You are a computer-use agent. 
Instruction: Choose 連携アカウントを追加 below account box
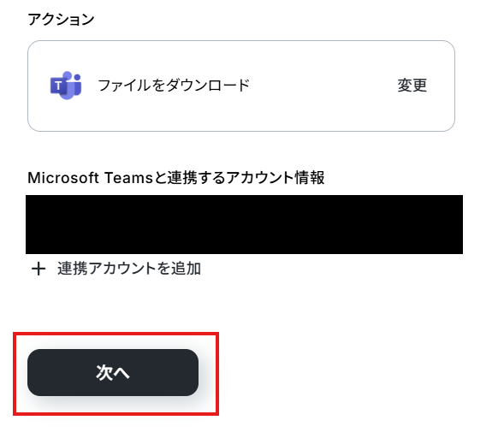pyautogui.click(x=129, y=269)
